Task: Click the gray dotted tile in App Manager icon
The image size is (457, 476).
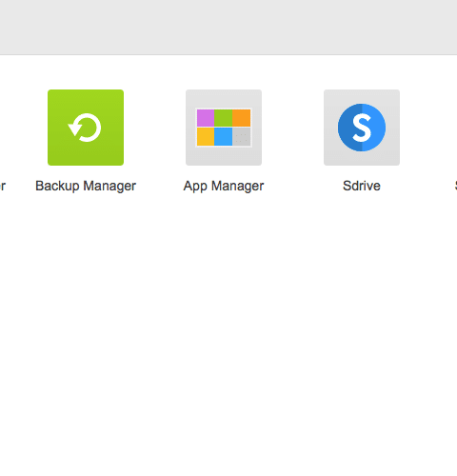Action: (x=242, y=137)
